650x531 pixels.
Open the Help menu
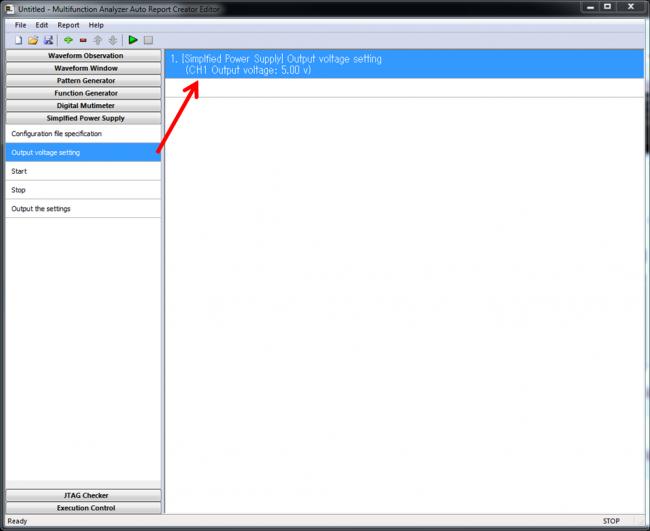click(96, 25)
